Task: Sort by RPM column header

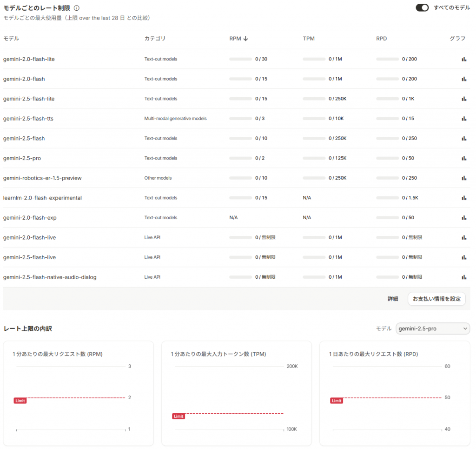Action: coord(238,39)
